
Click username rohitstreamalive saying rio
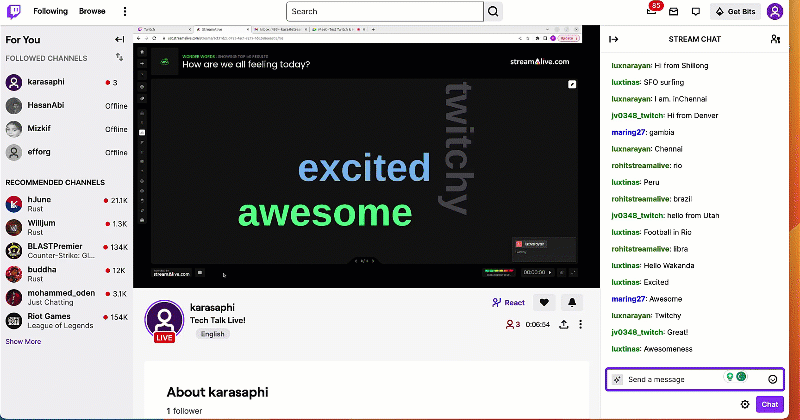[x=641, y=166]
